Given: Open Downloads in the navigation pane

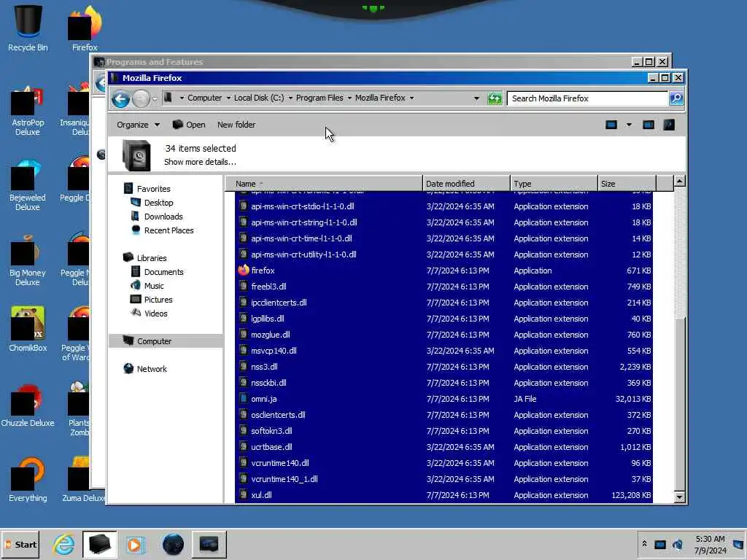Looking at the screenshot, I should [x=163, y=216].
